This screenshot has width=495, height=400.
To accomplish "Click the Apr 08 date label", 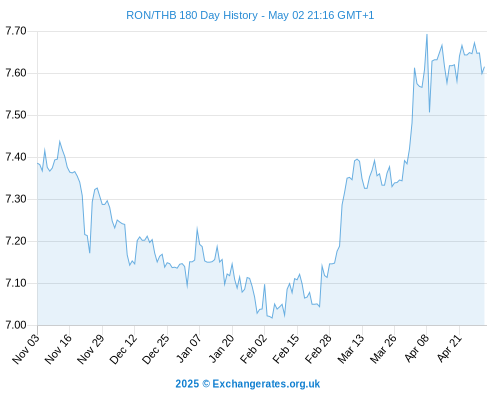I will 416,348.
